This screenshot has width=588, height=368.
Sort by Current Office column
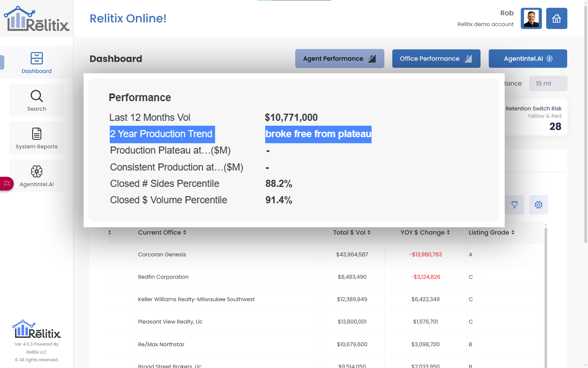[162, 232]
